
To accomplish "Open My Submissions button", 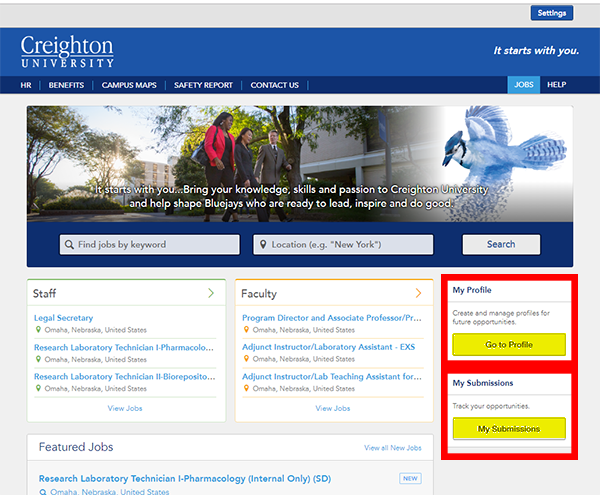I will pos(509,428).
